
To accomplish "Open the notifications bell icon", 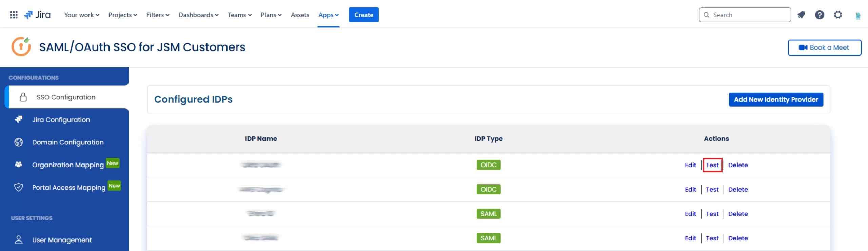I will 801,15.
